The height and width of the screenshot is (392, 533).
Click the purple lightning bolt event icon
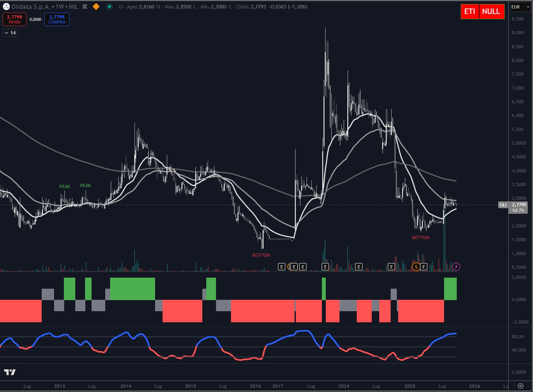pos(456,267)
